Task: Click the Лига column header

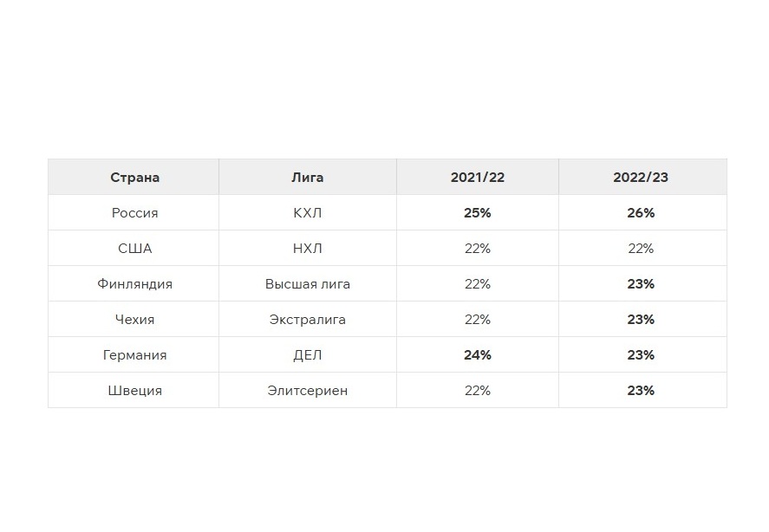Action: [x=308, y=177]
